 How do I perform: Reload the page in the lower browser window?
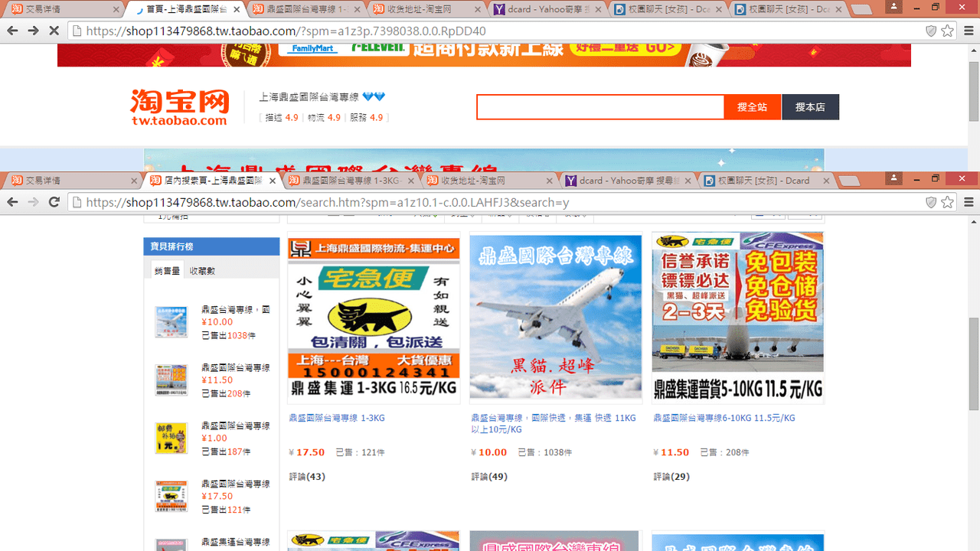(54, 202)
